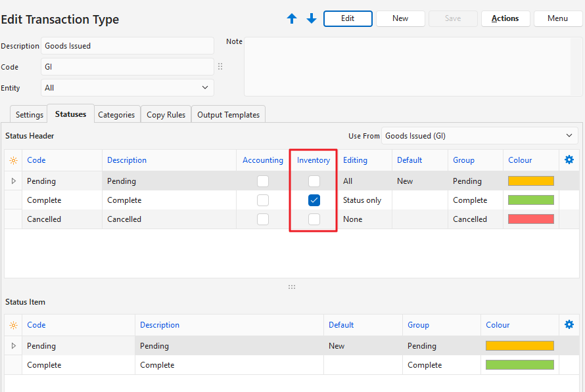Click the drag handle beside Code field
Viewport: 585px width, 392px height.
(x=220, y=67)
